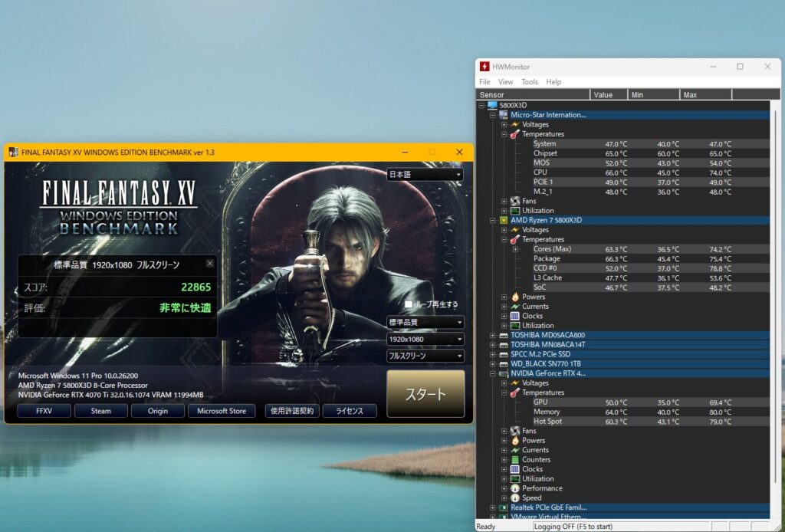Open the 標準品質 quality preset dropdown
This screenshot has width=785, height=532.
pyautogui.click(x=425, y=322)
